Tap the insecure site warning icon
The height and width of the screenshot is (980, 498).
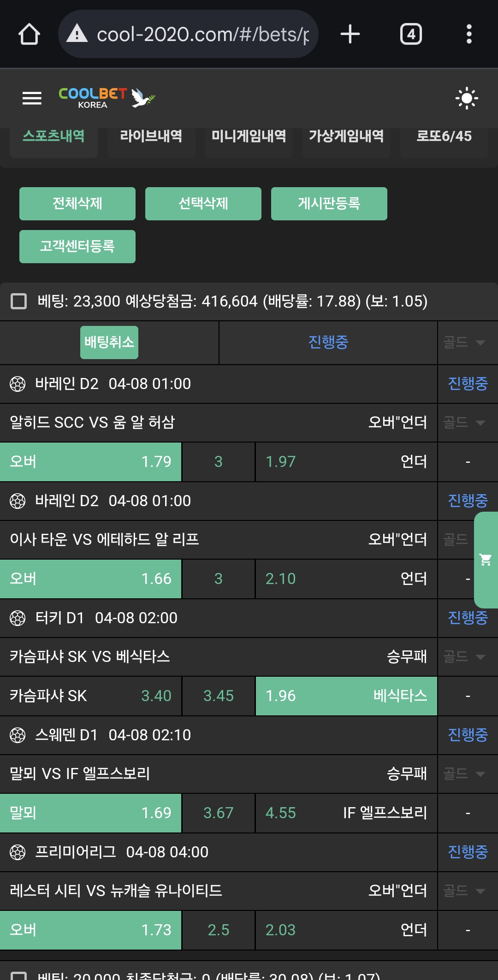[x=77, y=34]
